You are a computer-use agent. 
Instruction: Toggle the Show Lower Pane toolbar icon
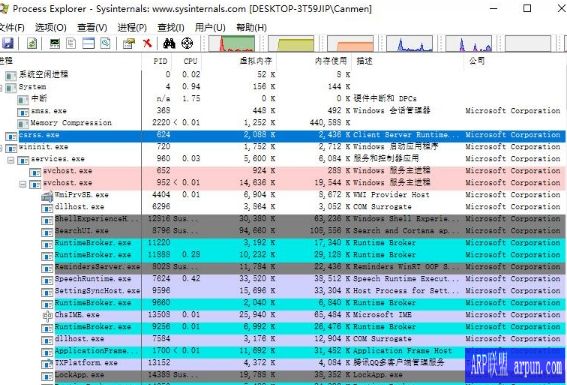tap(89, 43)
